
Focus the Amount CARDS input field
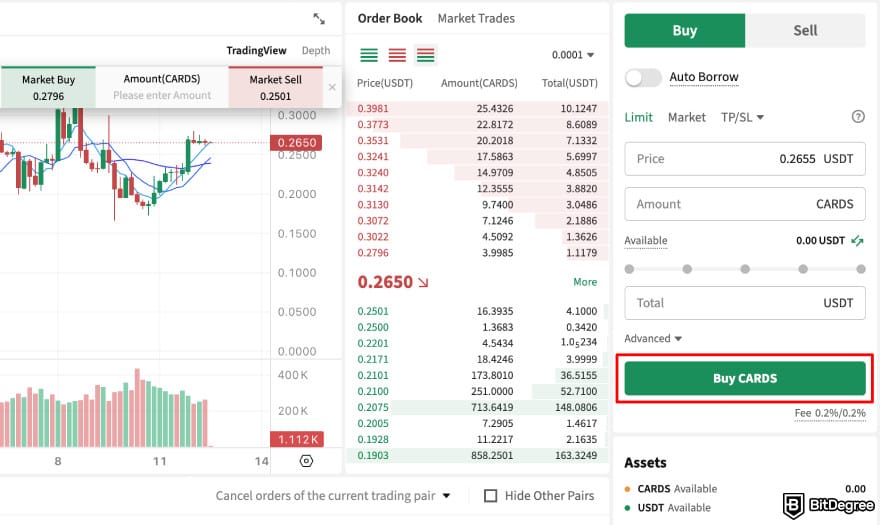pyautogui.click(x=745, y=204)
